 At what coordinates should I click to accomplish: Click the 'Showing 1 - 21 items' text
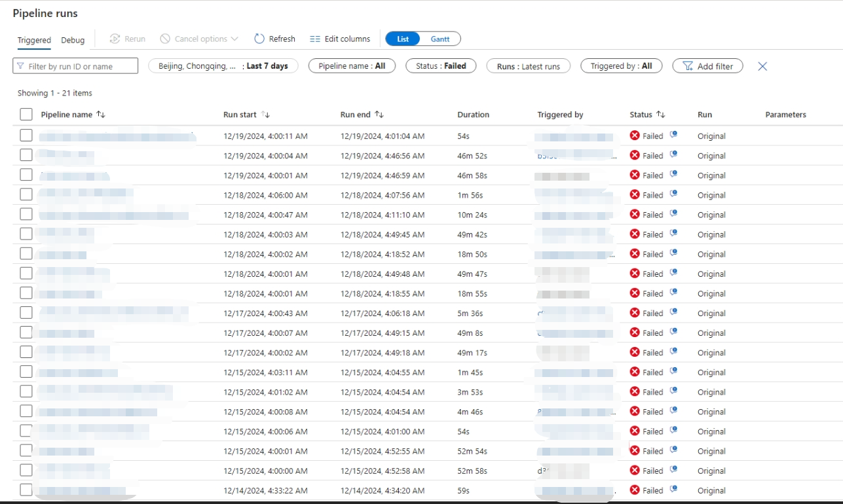[x=55, y=94]
